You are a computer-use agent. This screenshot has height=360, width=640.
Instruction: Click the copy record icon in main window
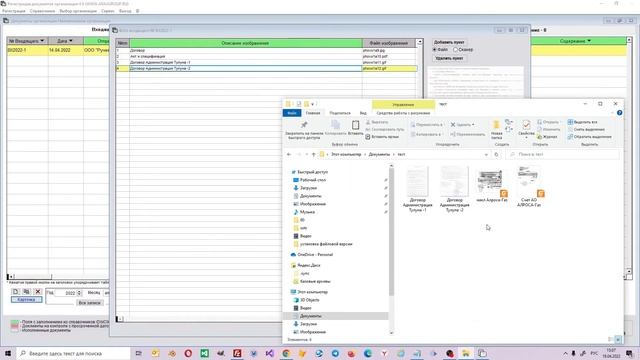[x=27, y=291]
